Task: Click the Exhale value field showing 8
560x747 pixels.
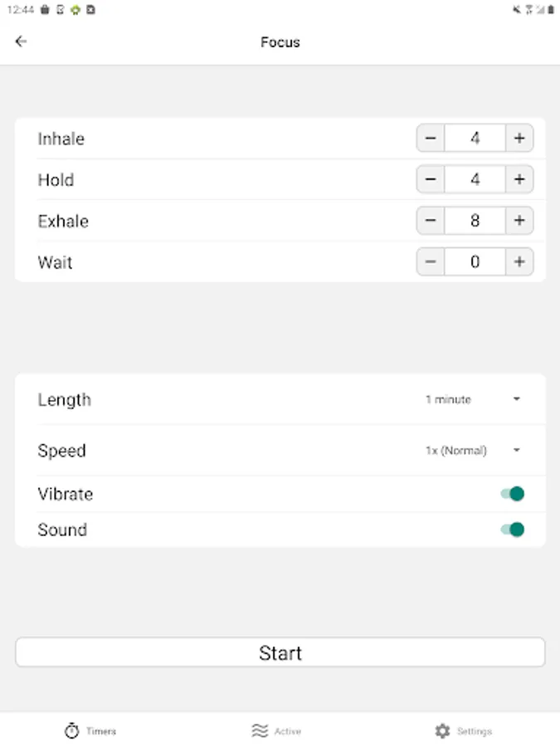Action: (475, 220)
